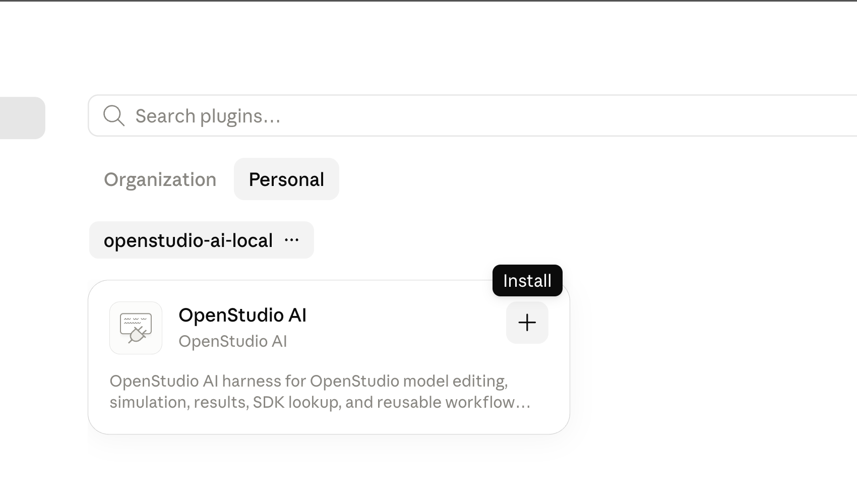Click the magnifying glass search icon
The height and width of the screenshot is (504, 857).
point(114,115)
